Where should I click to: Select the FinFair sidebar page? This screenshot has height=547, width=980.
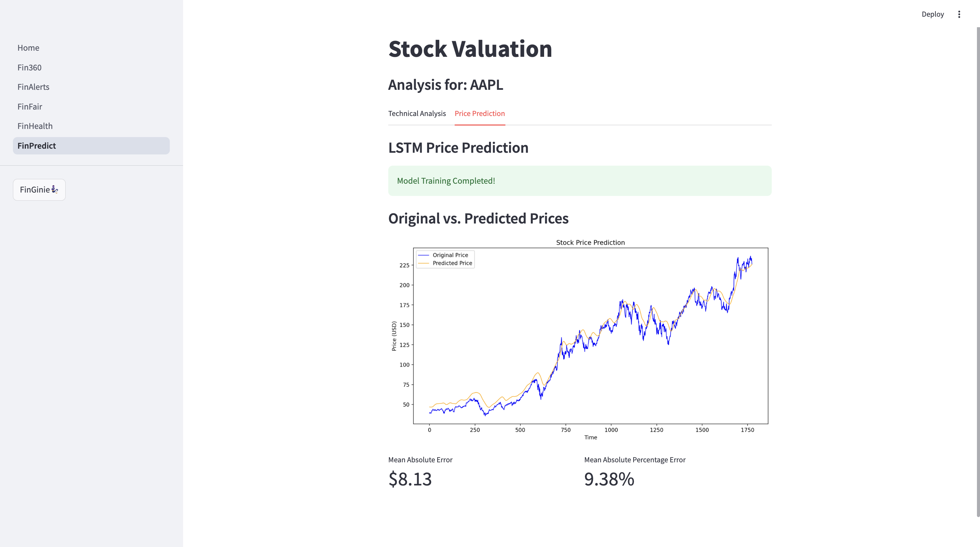pyautogui.click(x=30, y=106)
